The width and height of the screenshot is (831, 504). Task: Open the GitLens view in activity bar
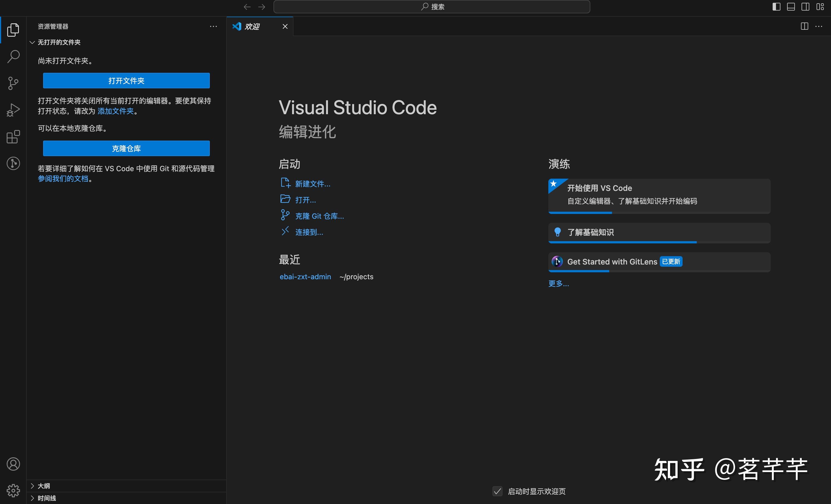[13, 163]
